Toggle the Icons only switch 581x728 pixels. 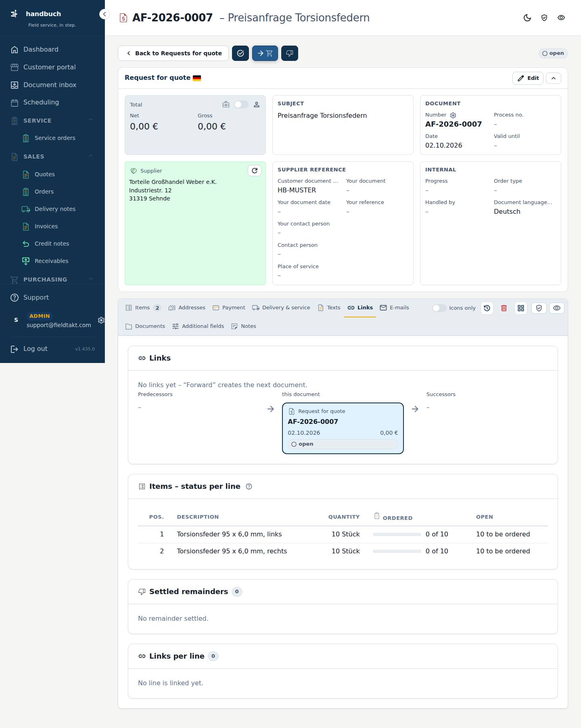click(439, 308)
